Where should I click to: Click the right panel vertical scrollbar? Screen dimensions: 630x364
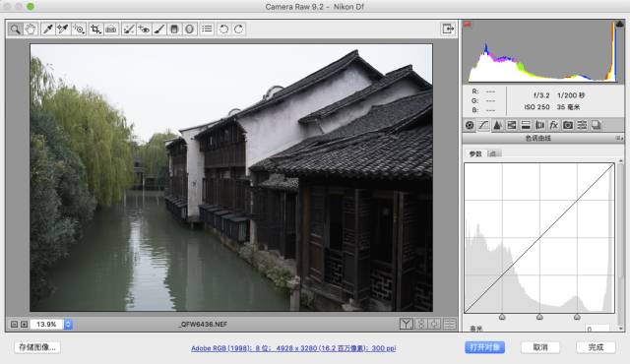[x=621, y=244]
